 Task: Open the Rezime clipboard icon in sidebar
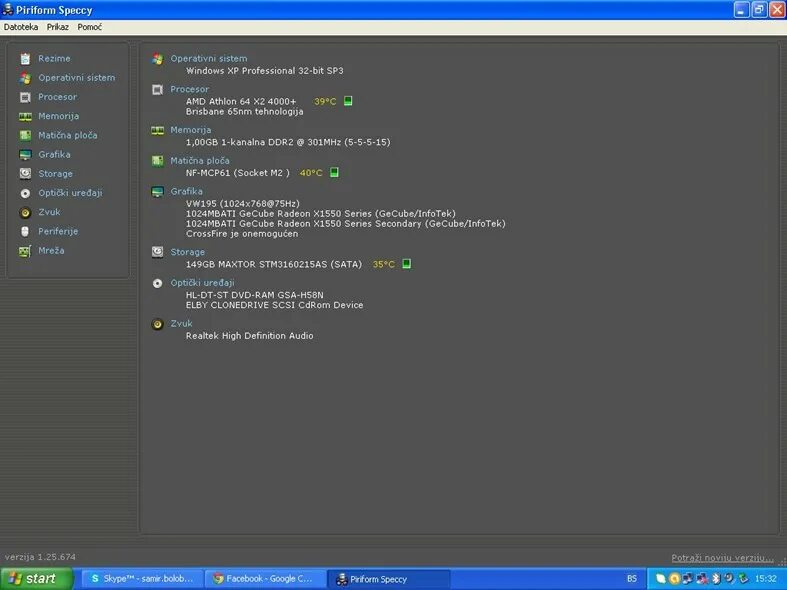[25, 59]
